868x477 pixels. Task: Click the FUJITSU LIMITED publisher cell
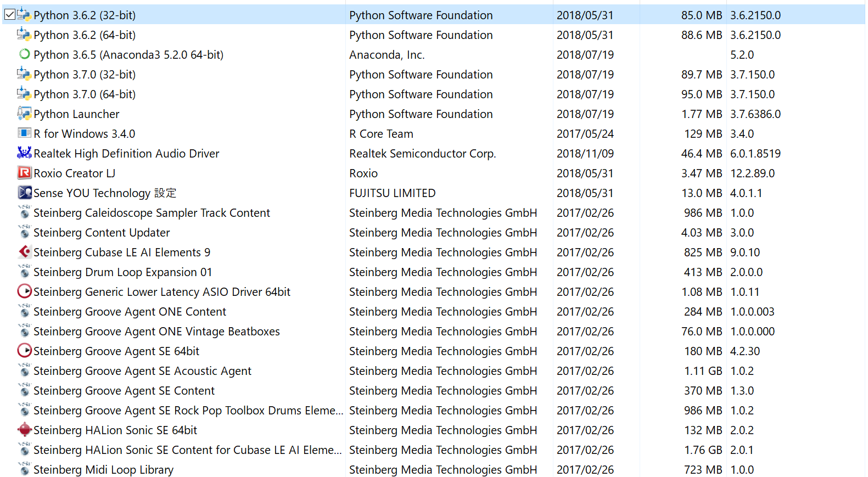[393, 193]
